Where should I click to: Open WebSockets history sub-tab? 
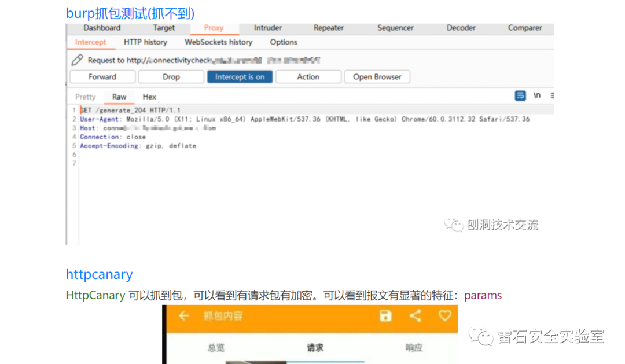point(218,42)
